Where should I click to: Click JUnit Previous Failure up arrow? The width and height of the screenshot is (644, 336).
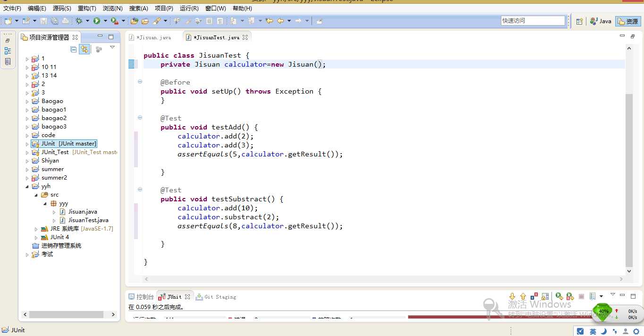pyautogui.click(x=523, y=296)
